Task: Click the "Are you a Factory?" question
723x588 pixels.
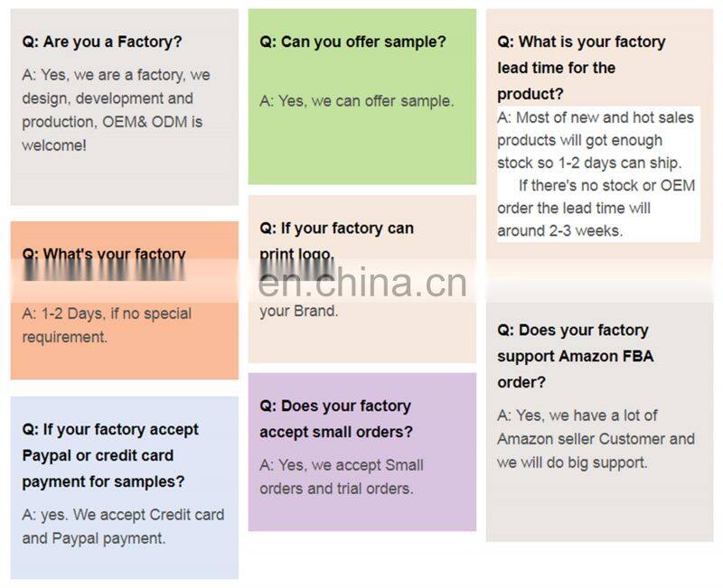Action: 102,42
